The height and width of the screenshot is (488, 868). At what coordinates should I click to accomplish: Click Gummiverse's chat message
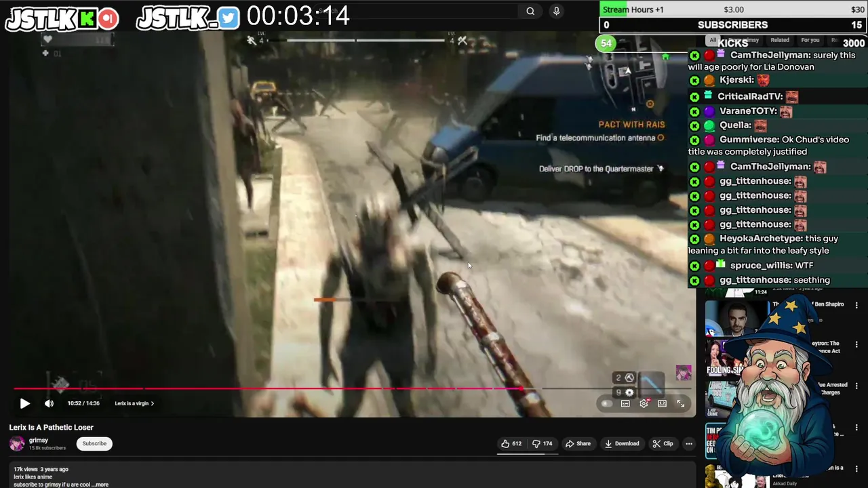[776, 146]
